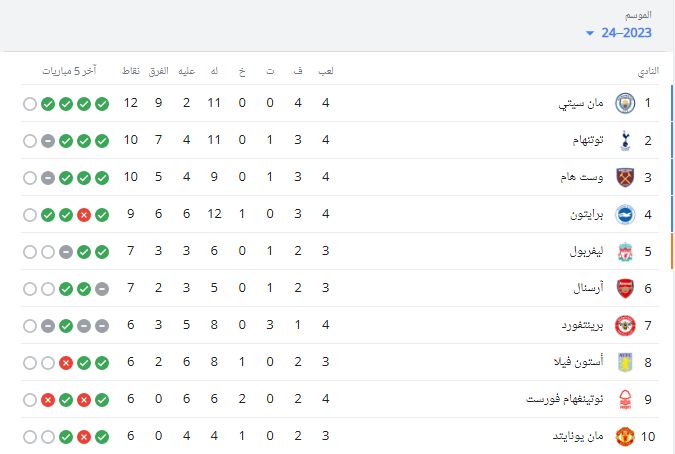Click the Brentford club crest
This screenshot has height=454, width=675.
click(625, 325)
